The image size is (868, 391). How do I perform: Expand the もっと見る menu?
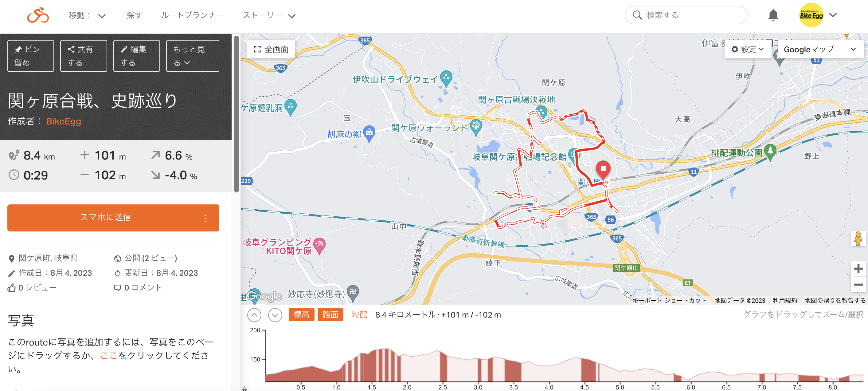pos(192,56)
